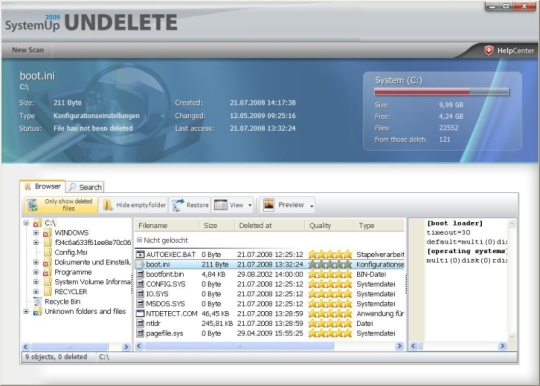Click the Config.Msi folder icon
Viewport: 540px width, 386px height.
(48, 252)
